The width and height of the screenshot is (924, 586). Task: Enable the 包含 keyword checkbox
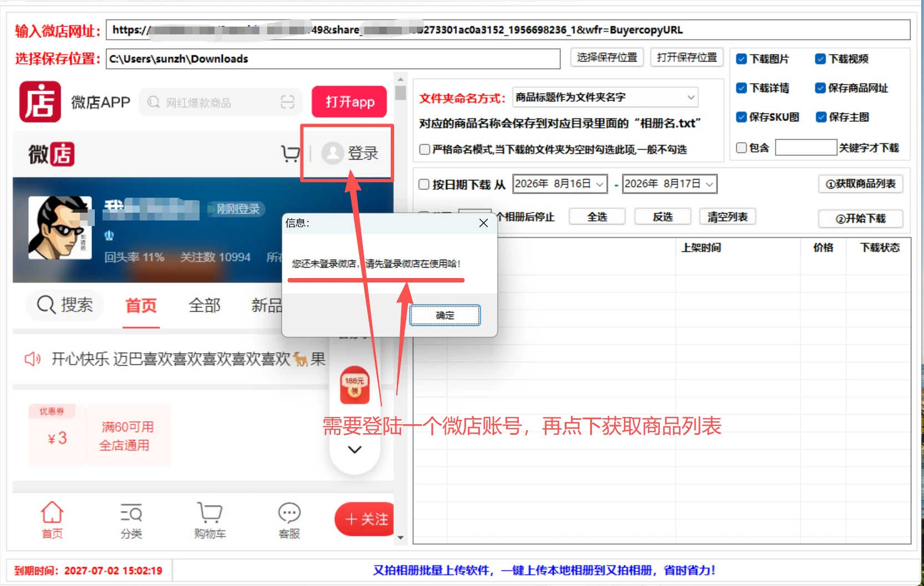tap(741, 147)
